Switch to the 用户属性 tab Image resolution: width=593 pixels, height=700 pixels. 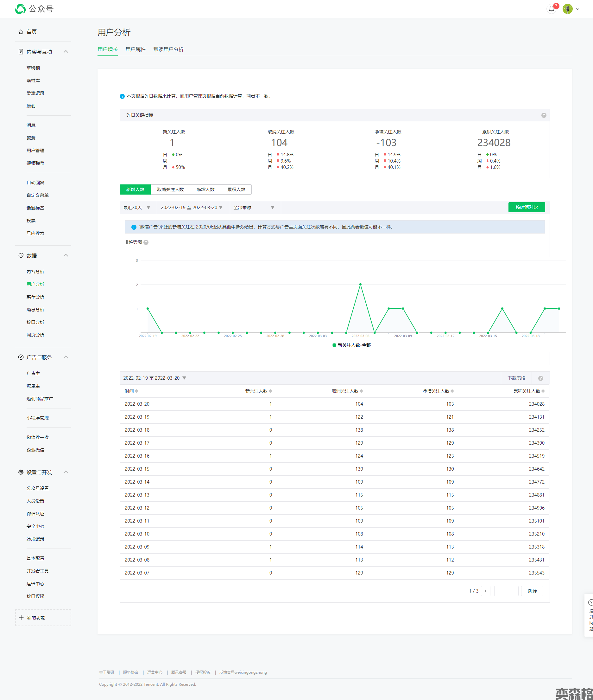tap(136, 49)
